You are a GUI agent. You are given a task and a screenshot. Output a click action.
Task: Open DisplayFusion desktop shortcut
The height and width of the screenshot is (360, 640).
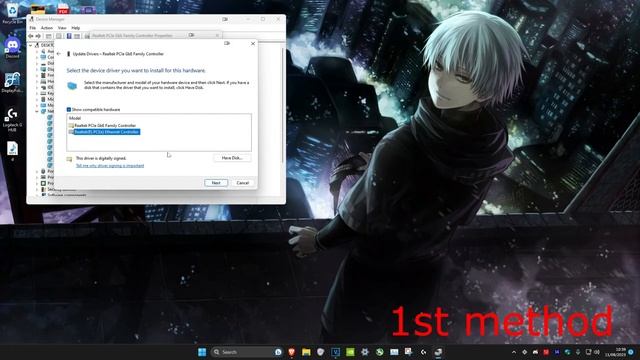coord(12,82)
